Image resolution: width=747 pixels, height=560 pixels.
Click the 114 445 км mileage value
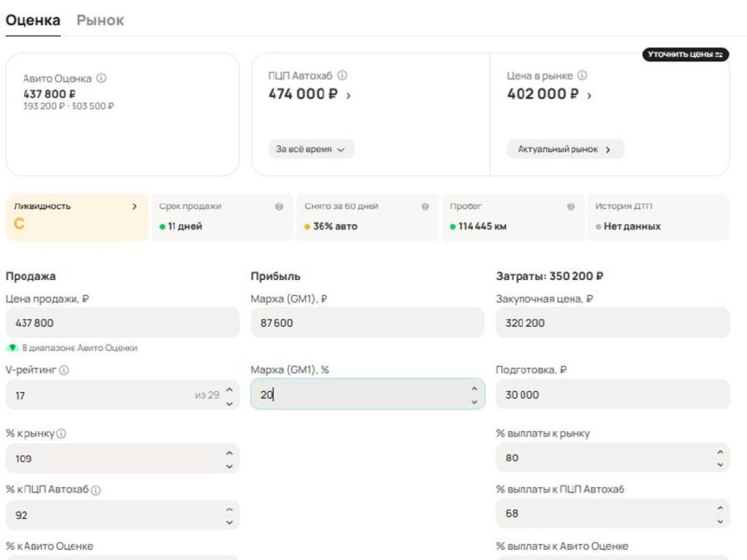click(x=482, y=227)
